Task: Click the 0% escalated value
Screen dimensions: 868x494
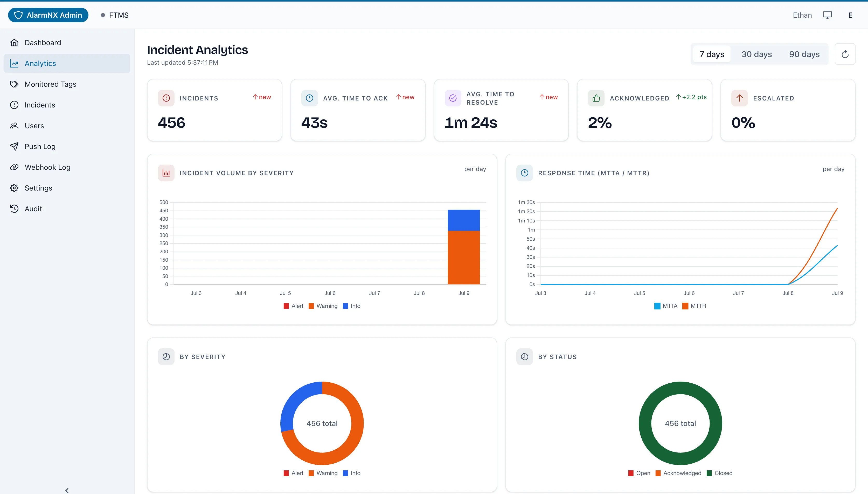Action: 743,123
